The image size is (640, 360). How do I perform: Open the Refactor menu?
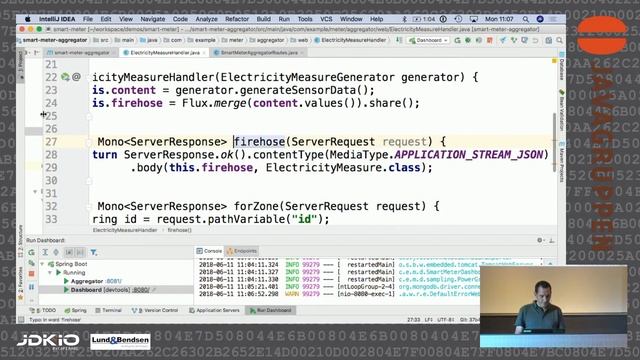click(x=237, y=19)
